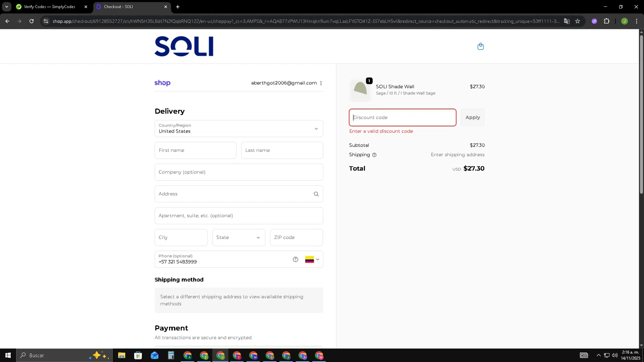Reload the checkout page
Viewport: 644px width, 362px height.
31,21
